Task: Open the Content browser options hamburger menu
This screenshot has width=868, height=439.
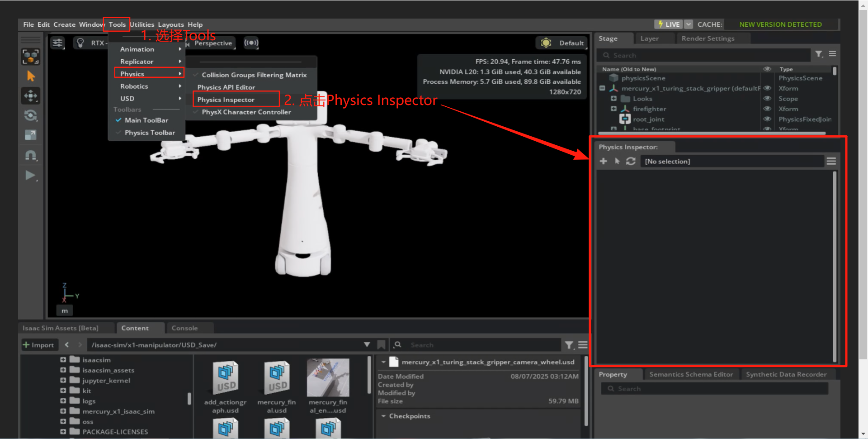Action: (x=583, y=345)
